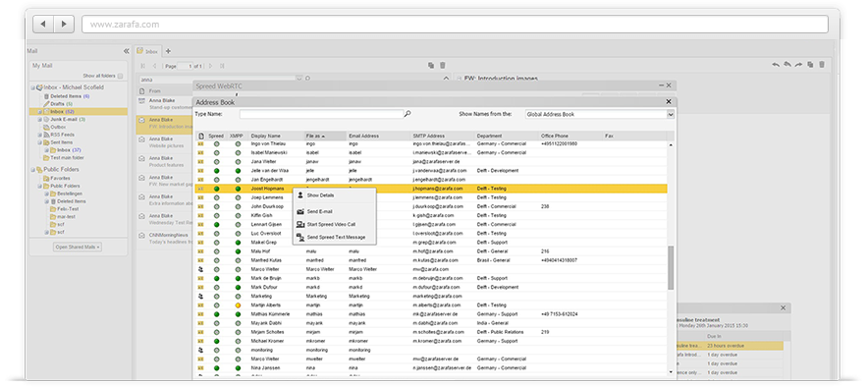The width and height of the screenshot is (868, 387).
Task: Choose Start Spreed Video Call
Action: (335, 224)
